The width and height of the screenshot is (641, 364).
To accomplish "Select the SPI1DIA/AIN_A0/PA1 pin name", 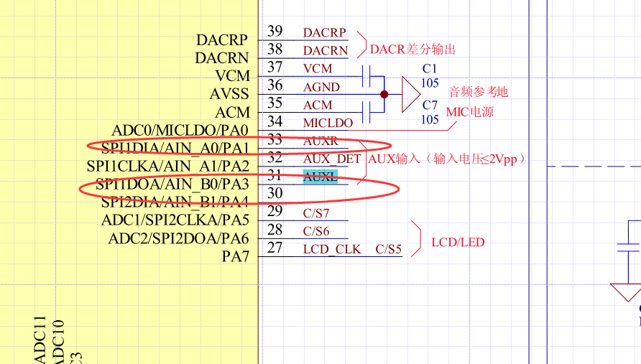I will tap(175, 149).
